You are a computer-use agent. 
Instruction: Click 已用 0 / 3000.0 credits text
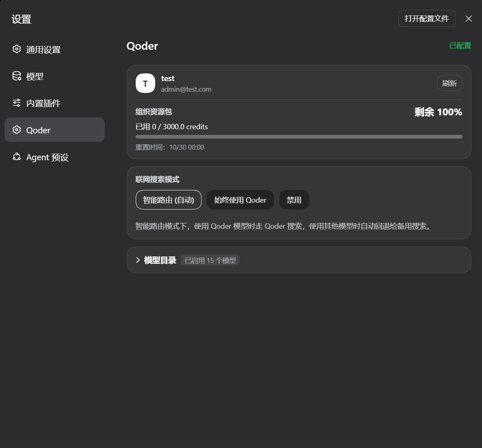(x=172, y=127)
